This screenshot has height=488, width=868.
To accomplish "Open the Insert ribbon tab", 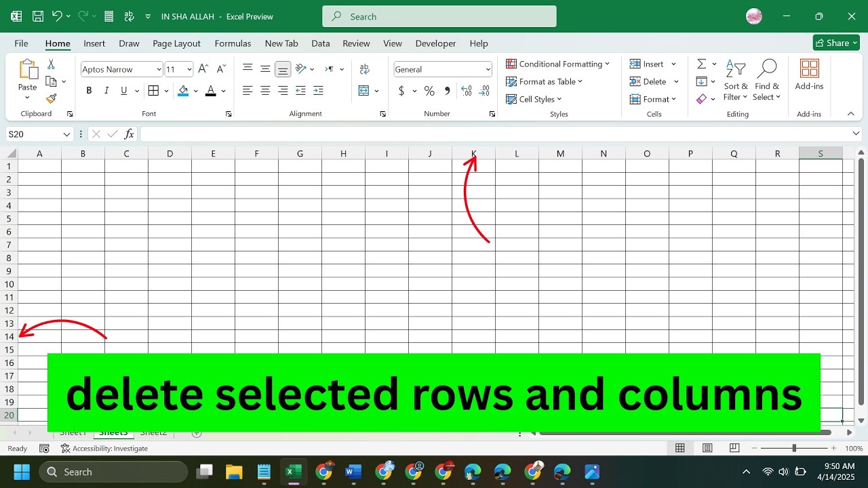I will click(x=94, y=43).
